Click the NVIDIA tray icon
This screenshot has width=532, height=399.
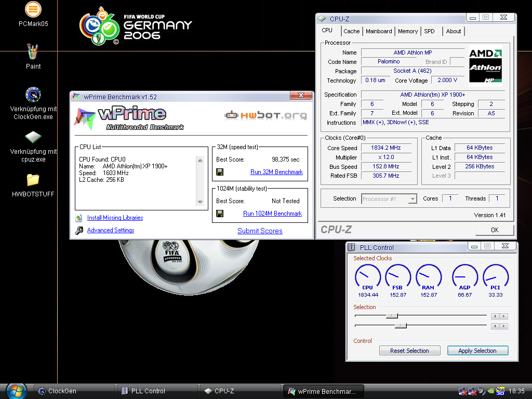coord(491,391)
